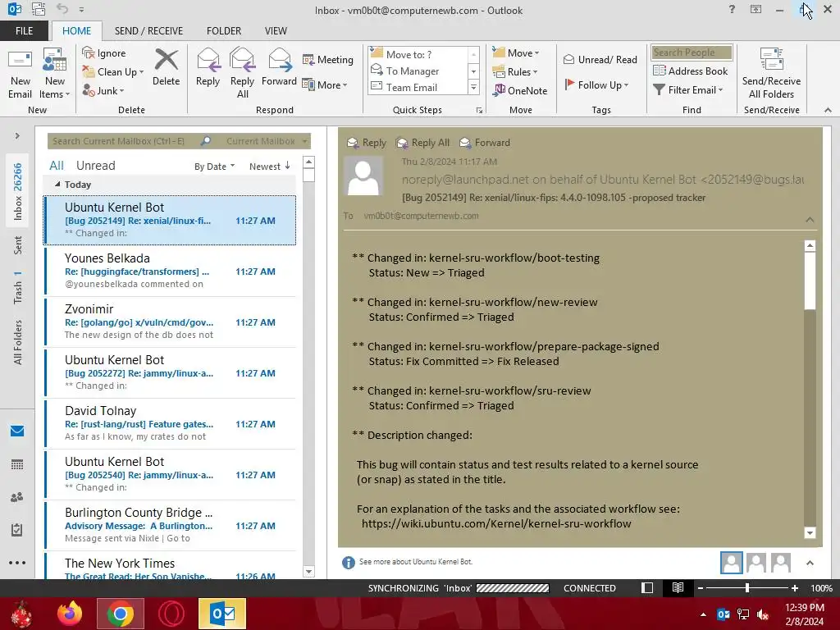Click the Search Current Mailbox field

coord(123,141)
